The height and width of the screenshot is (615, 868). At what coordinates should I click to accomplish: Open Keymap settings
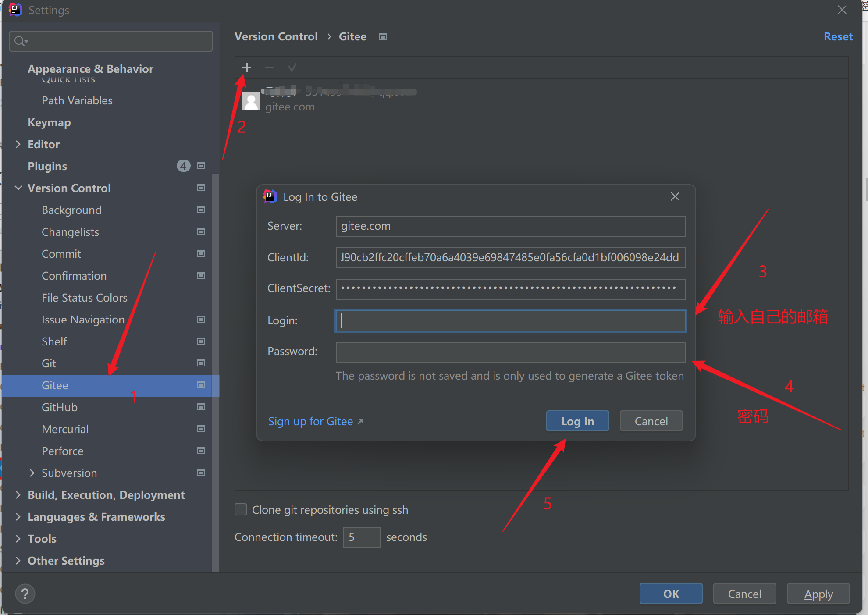49,122
